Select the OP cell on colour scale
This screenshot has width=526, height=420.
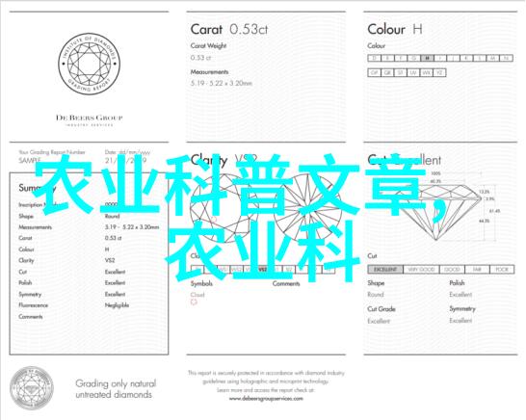point(374,72)
